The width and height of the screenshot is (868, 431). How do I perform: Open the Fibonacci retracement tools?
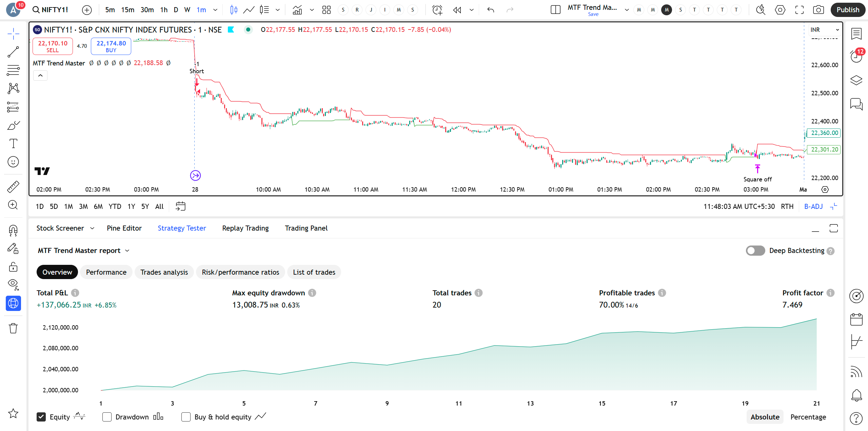(x=13, y=70)
